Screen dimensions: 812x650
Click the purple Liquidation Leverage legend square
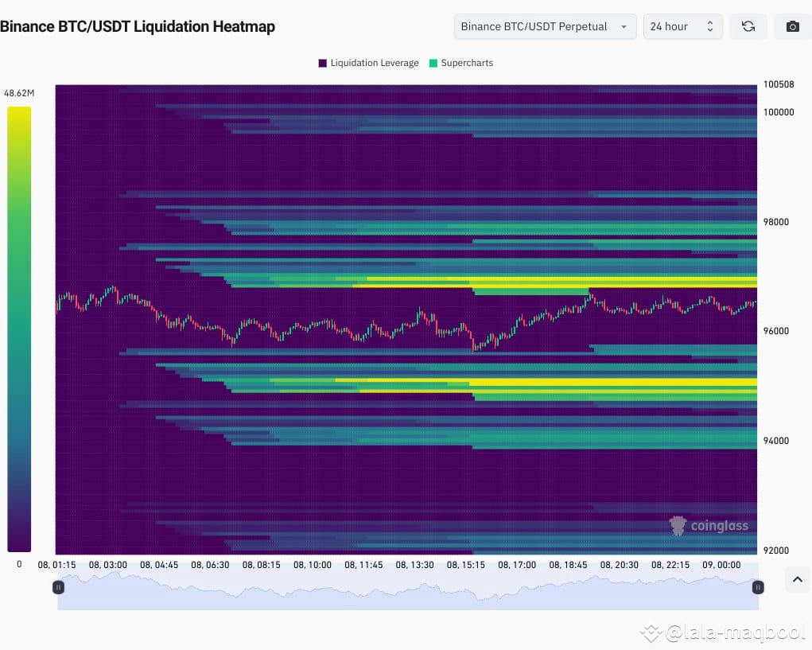321,63
